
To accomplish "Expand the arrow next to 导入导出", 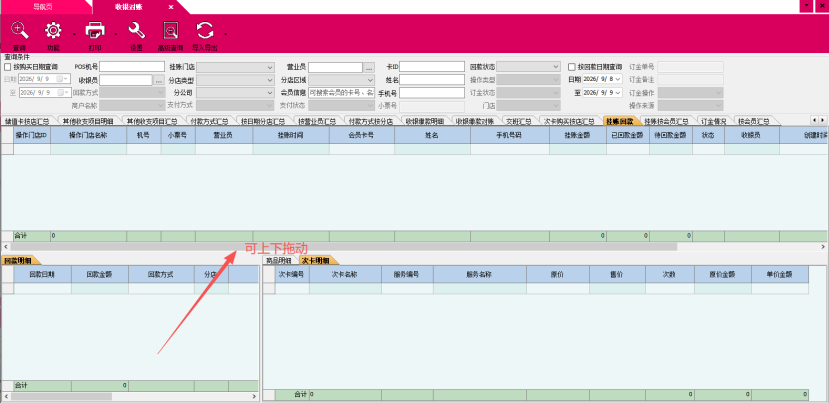I will (x=225, y=34).
